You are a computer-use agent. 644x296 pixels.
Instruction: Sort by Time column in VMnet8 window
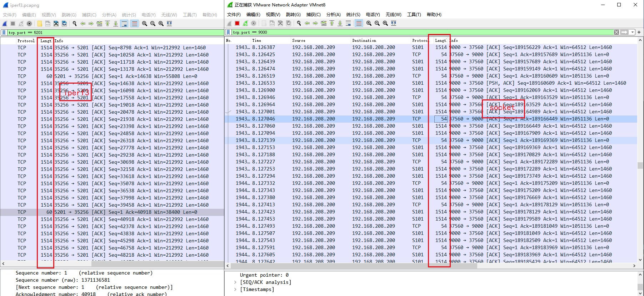[x=270, y=40]
